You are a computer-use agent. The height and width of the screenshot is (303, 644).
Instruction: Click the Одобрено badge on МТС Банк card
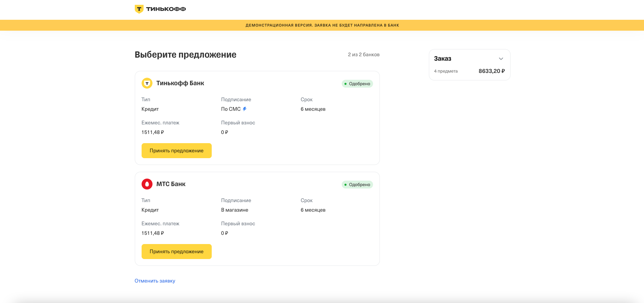point(357,185)
